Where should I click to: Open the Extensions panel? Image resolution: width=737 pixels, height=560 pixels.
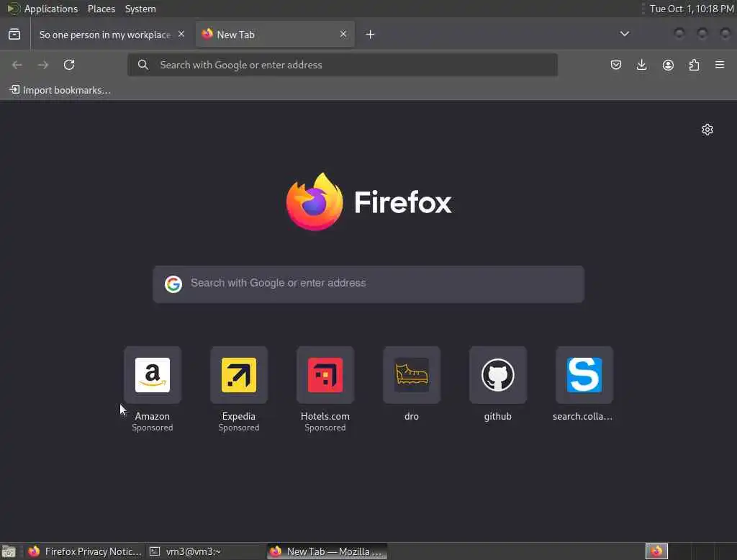tap(695, 65)
